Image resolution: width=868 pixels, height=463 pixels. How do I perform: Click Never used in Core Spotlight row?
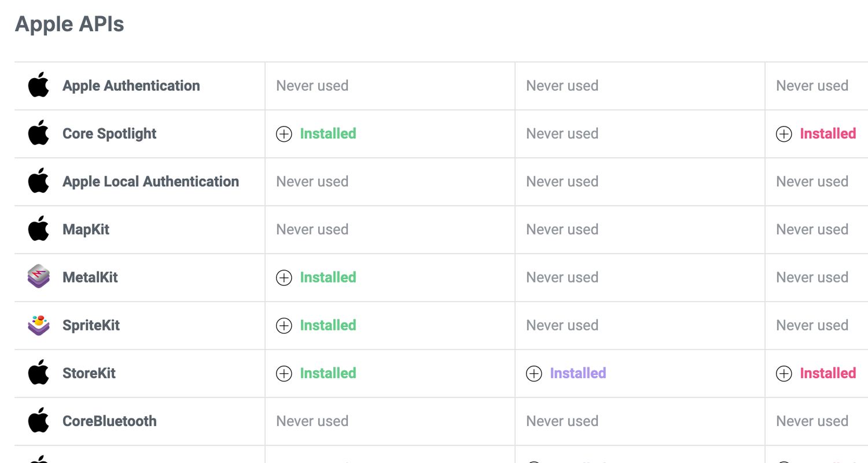pos(562,134)
